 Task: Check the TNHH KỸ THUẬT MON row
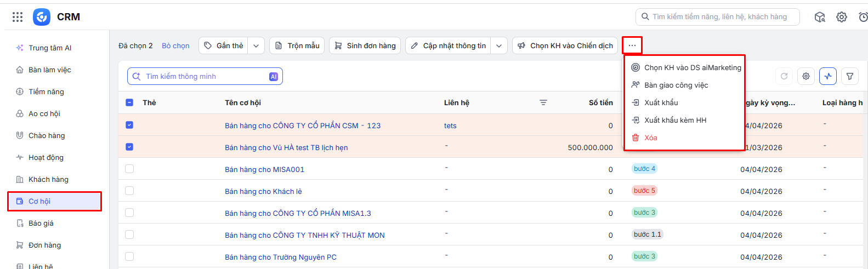coord(129,234)
